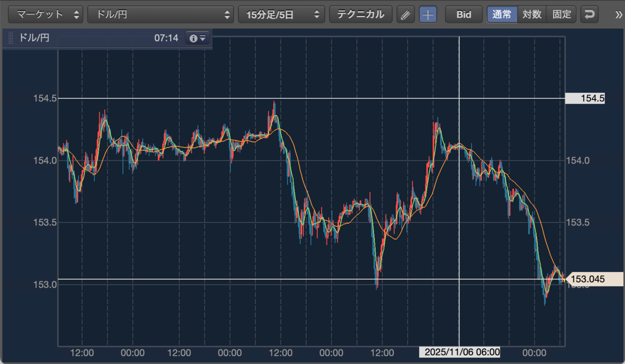Click the right axis 154.0 label
Viewport: 625px width, 364px height.
(578, 160)
